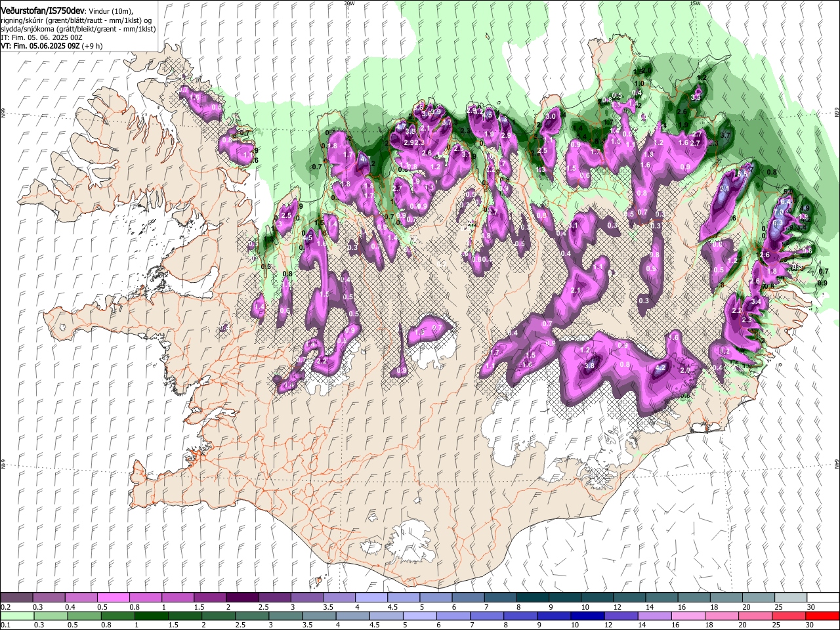This screenshot has width=840, height=630.
Task: Select the pale lavender upper swatch between 4 and 4.5
Action: (371, 598)
